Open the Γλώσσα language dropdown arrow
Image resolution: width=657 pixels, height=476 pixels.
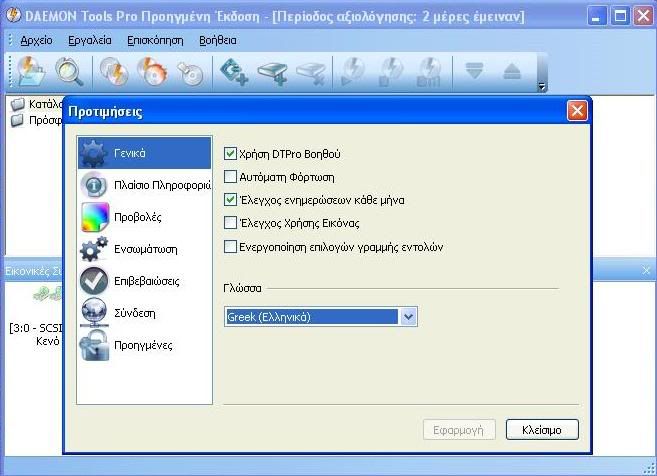tap(408, 317)
